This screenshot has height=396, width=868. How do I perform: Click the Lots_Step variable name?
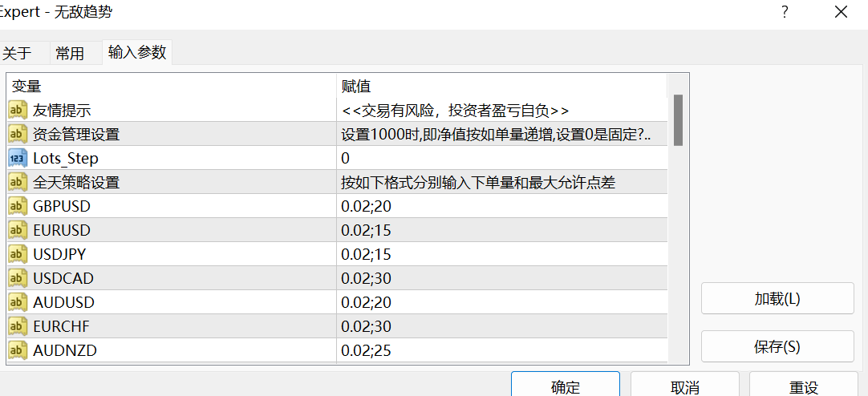coord(66,159)
